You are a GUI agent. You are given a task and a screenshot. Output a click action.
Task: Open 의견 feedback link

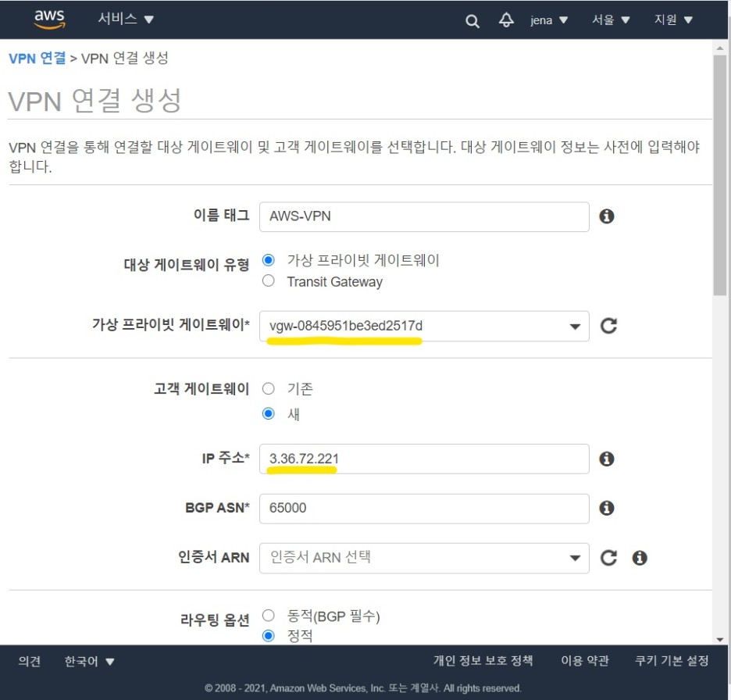point(30,661)
